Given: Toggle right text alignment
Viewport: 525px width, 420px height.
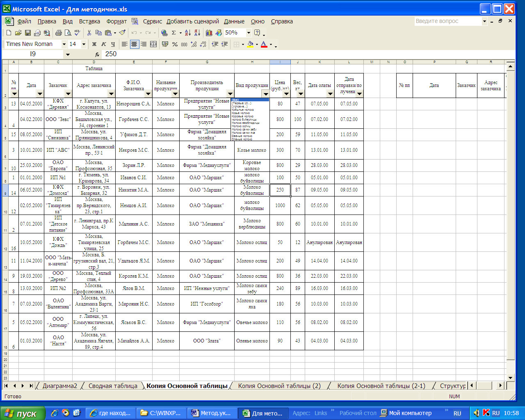Looking at the screenshot, I should click(x=144, y=44).
